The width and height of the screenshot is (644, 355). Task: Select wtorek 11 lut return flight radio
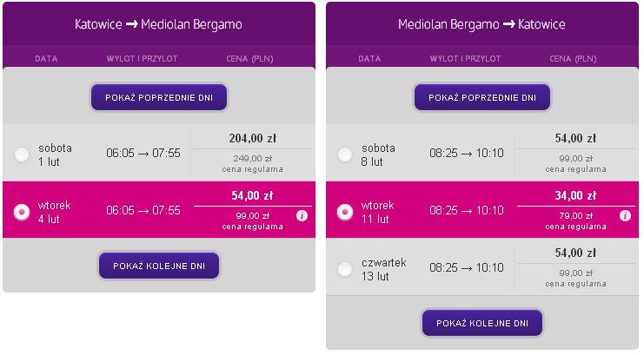coord(345,212)
